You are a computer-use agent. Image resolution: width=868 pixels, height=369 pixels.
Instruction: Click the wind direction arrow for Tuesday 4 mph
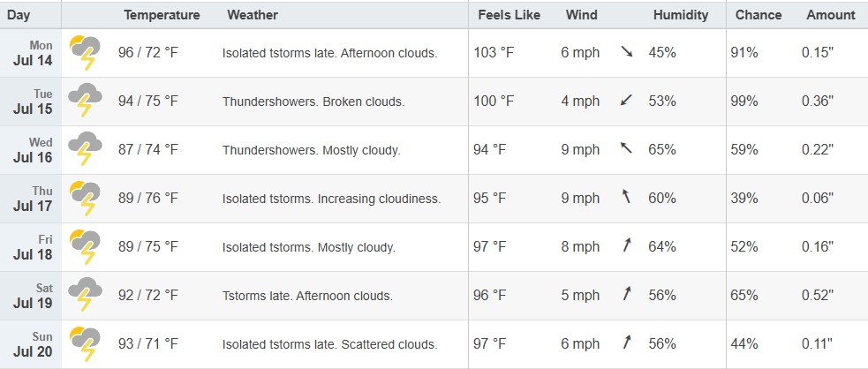pos(626,101)
